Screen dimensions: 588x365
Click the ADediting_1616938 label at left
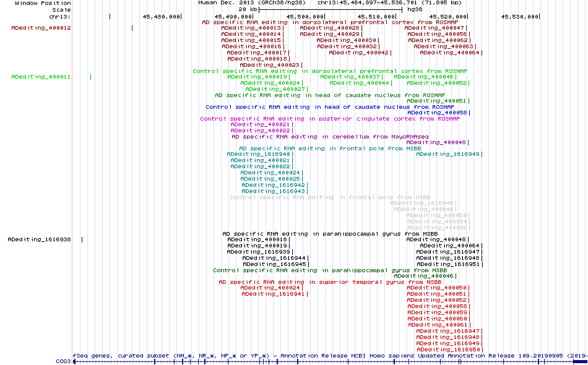[x=40, y=239]
